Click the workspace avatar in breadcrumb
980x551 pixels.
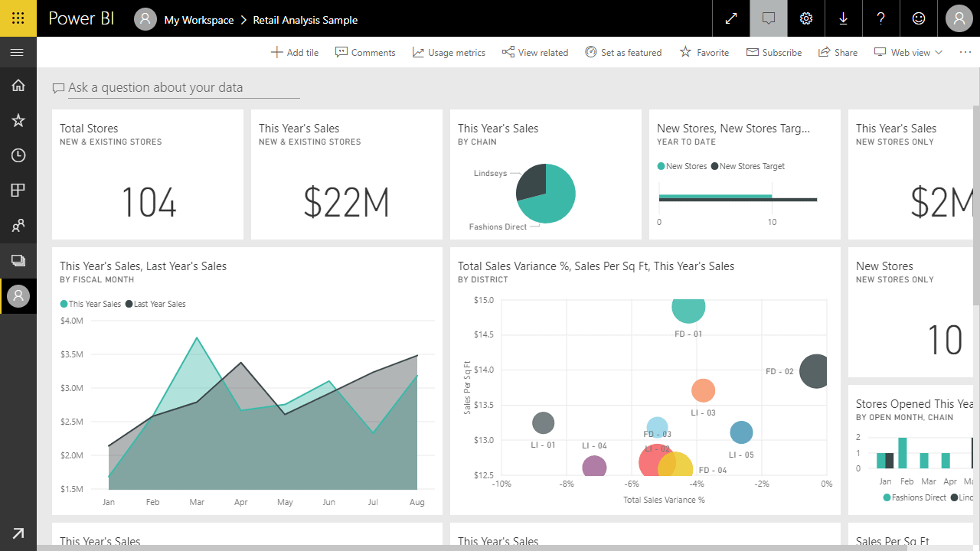coord(145,19)
